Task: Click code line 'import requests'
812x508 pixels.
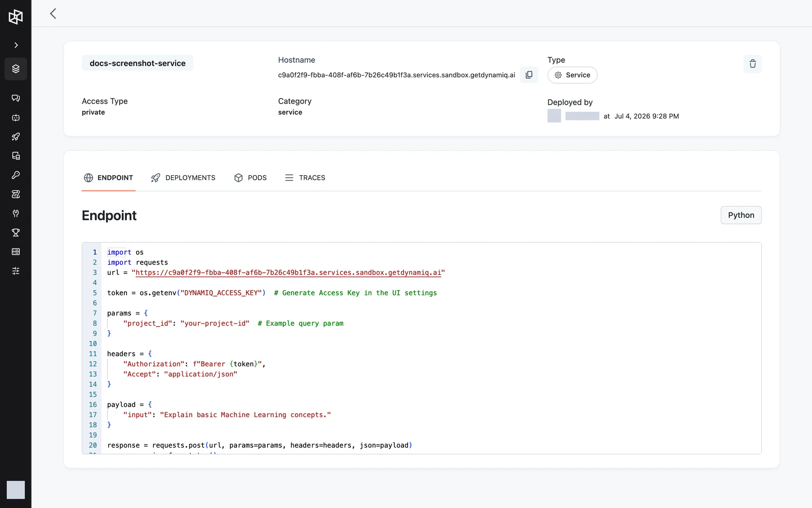Action: click(138, 263)
